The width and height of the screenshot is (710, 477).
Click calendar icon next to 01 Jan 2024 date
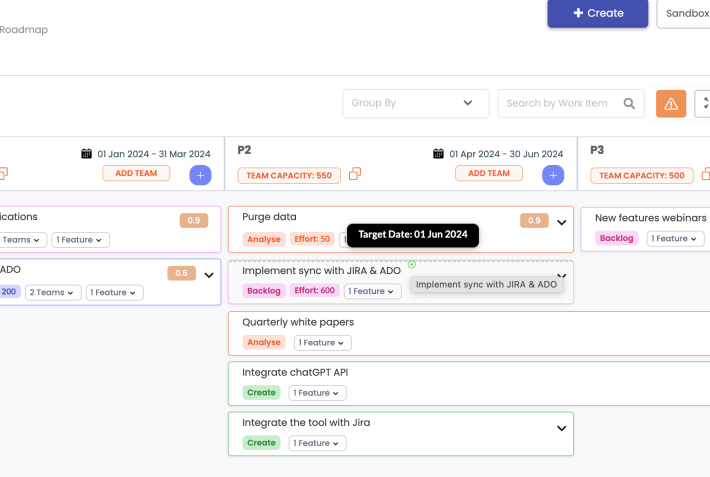(87, 154)
